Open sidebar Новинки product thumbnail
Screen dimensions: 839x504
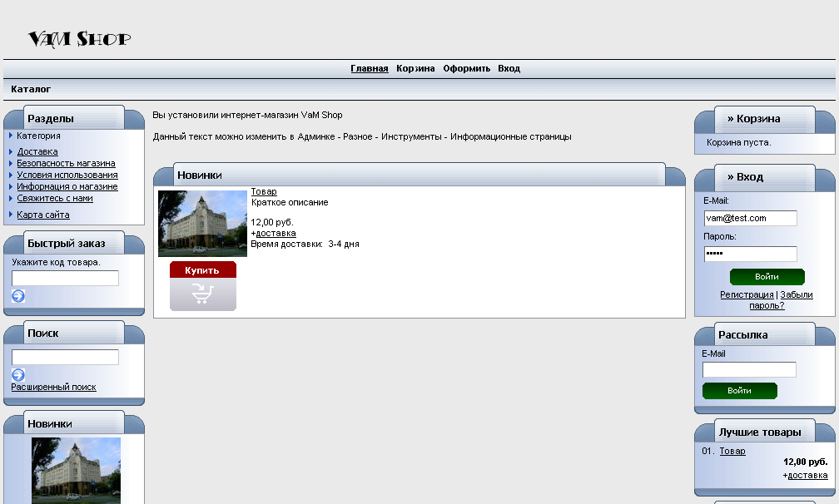click(x=76, y=469)
